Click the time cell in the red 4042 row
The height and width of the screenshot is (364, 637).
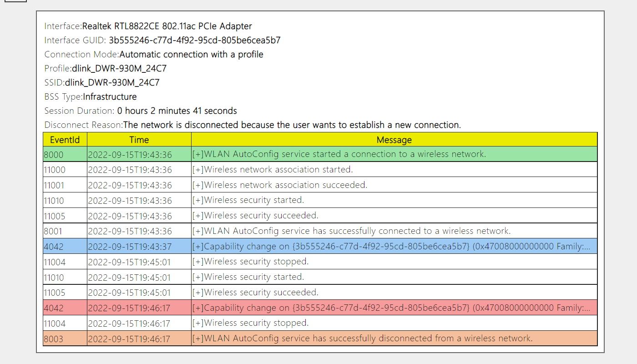click(139, 308)
